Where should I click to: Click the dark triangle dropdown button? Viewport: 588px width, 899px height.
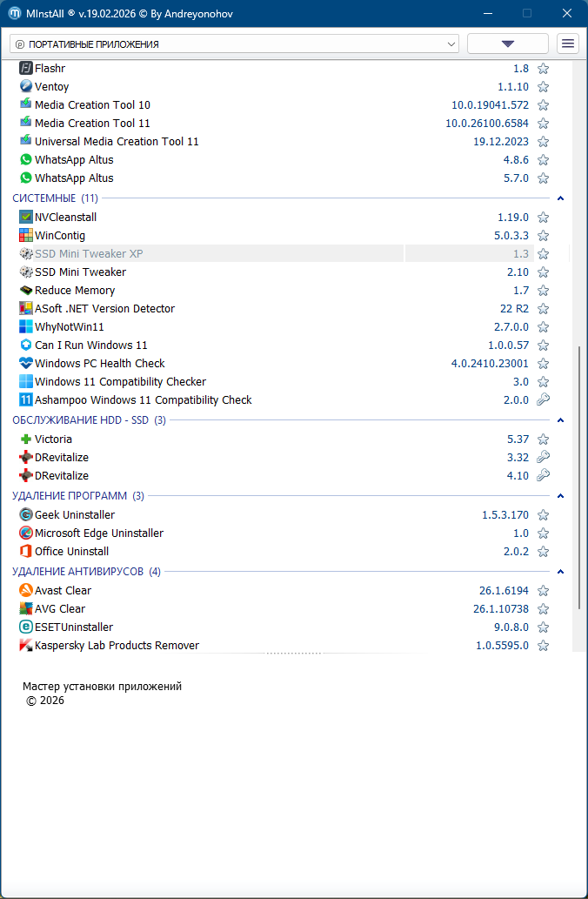pos(508,44)
